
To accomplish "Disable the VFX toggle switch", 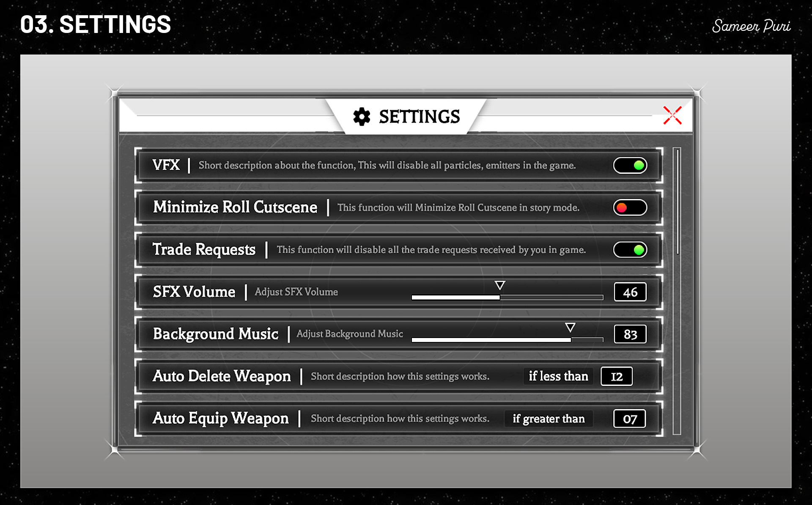I will [x=630, y=165].
